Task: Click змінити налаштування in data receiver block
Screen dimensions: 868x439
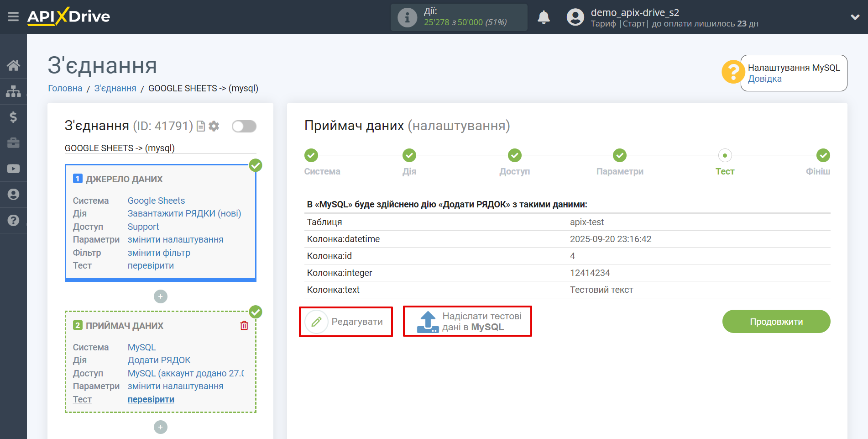Action: point(176,386)
